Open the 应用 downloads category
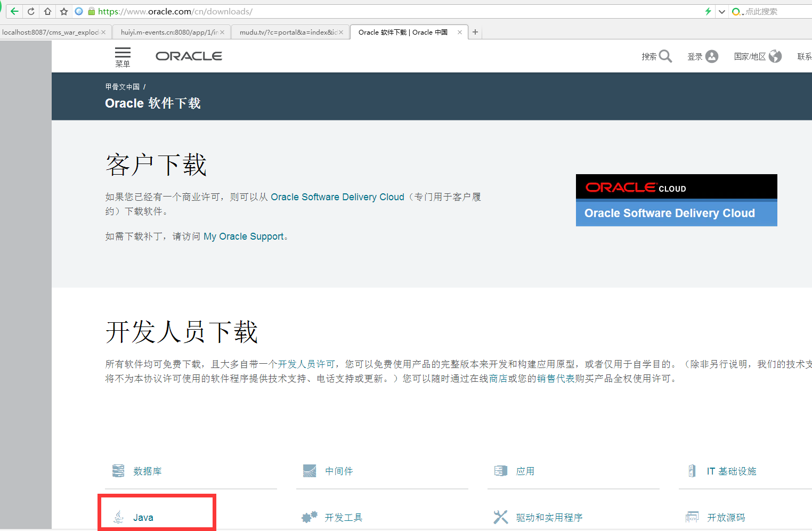 click(x=525, y=471)
